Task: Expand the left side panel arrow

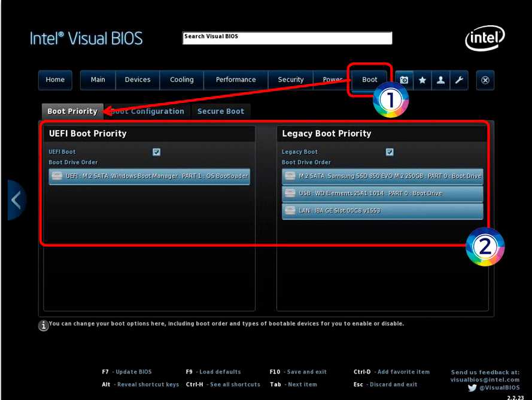Action: point(16,200)
